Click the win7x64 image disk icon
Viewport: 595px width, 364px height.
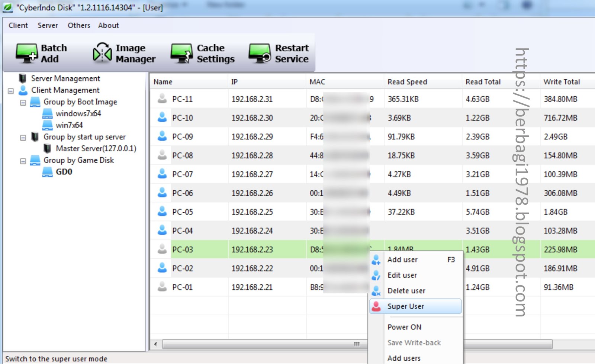click(48, 125)
